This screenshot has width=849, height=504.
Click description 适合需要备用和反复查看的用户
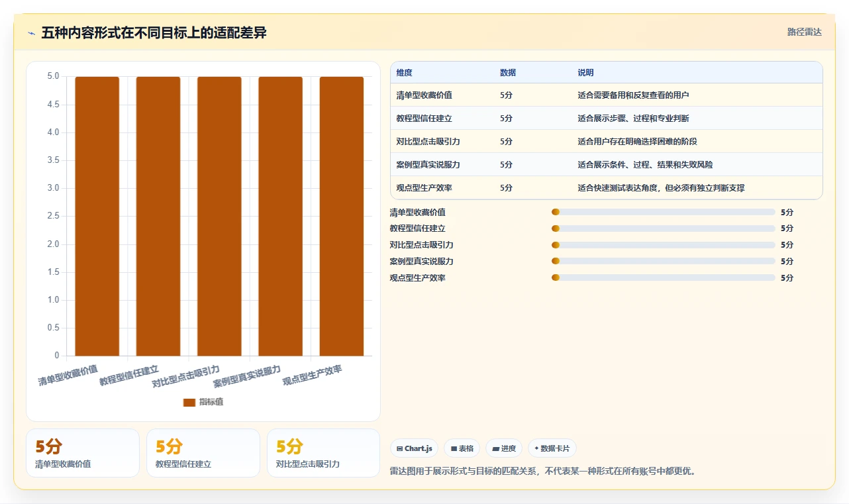633,95
